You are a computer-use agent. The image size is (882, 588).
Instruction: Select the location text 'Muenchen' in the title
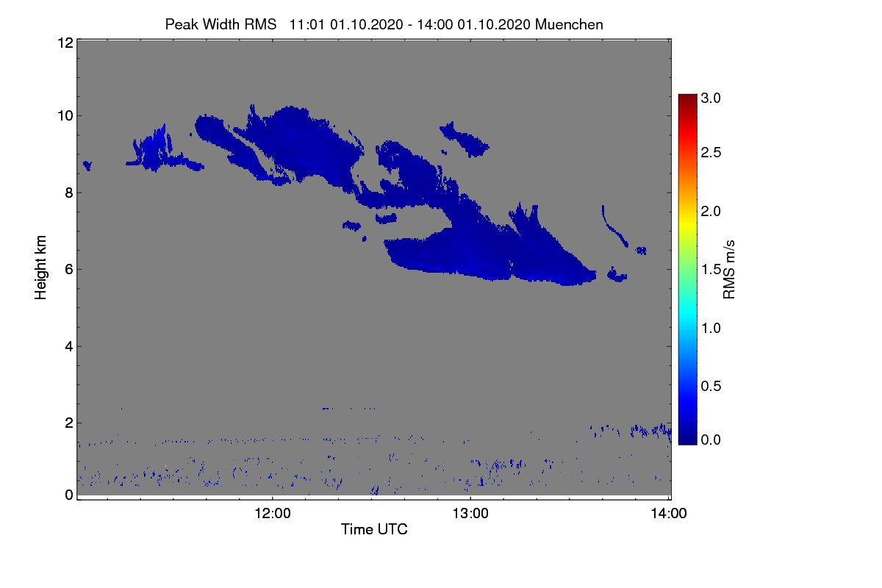tap(569, 24)
